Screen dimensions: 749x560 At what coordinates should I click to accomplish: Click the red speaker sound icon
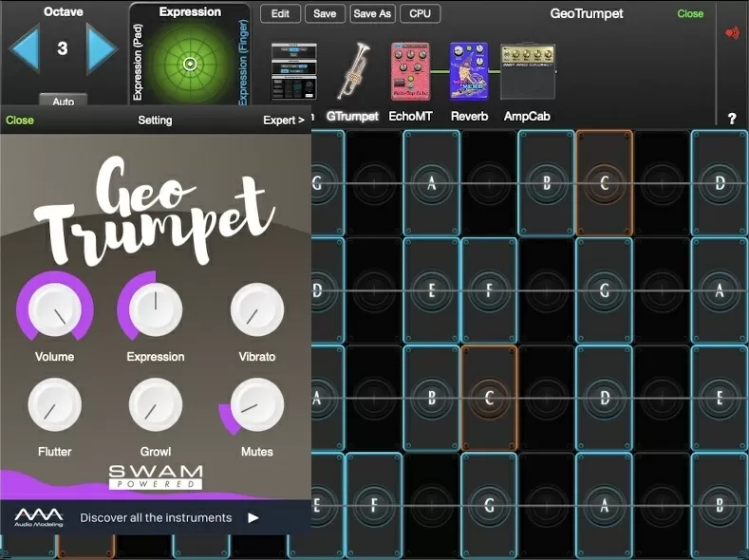pyautogui.click(x=732, y=33)
